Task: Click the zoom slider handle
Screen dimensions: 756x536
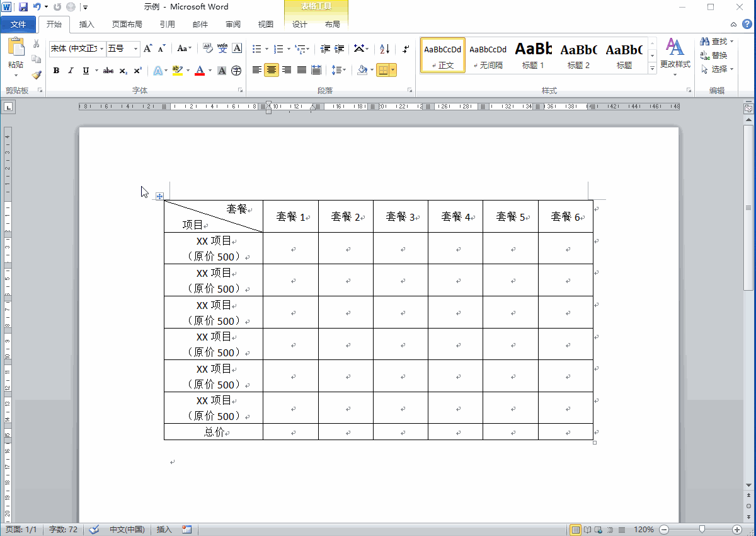Action: point(702,530)
